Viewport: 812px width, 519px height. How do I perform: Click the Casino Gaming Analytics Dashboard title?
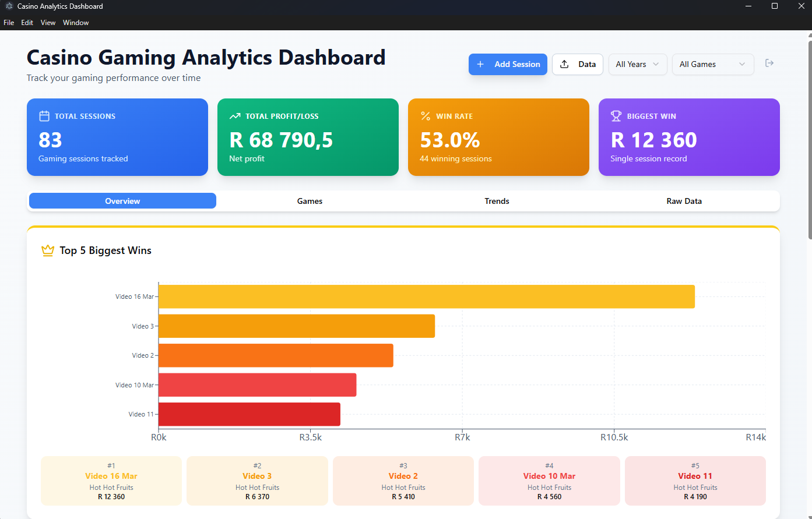[206, 58]
